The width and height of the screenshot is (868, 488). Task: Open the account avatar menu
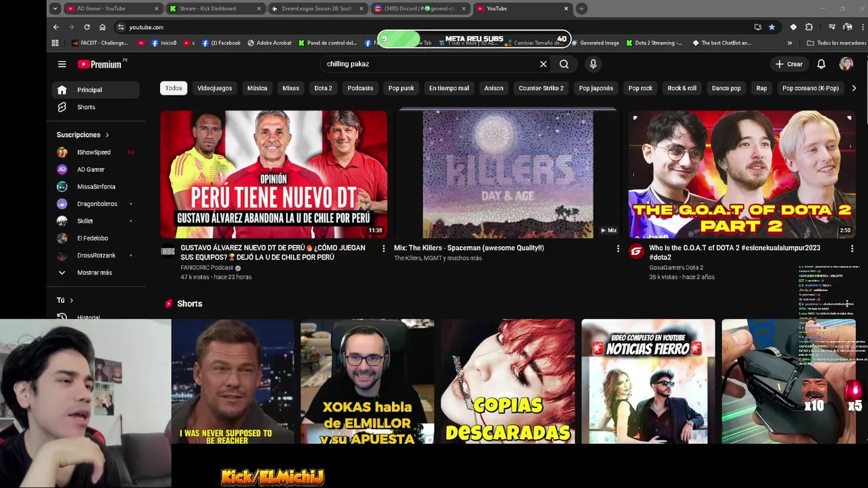[x=846, y=64]
